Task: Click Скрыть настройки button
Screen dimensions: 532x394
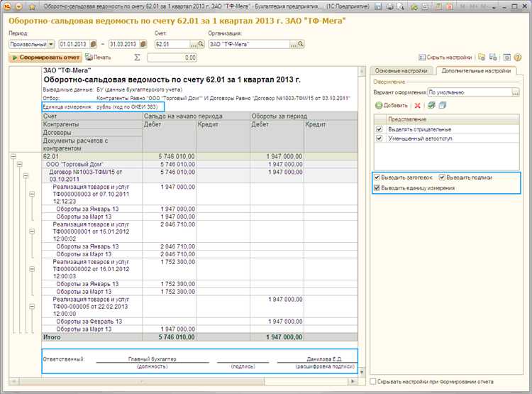Action: (446, 57)
